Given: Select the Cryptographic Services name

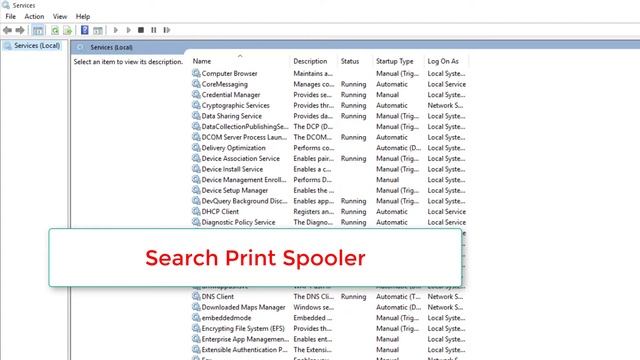Looking at the screenshot, I should point(236,105).
